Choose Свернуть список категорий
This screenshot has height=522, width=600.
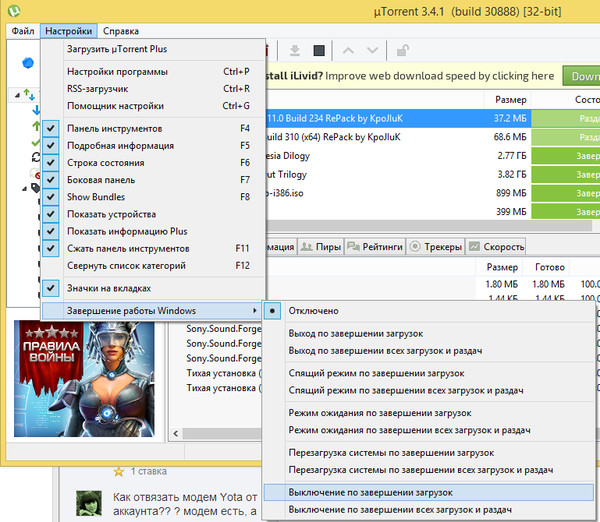[x=153, y=265]
